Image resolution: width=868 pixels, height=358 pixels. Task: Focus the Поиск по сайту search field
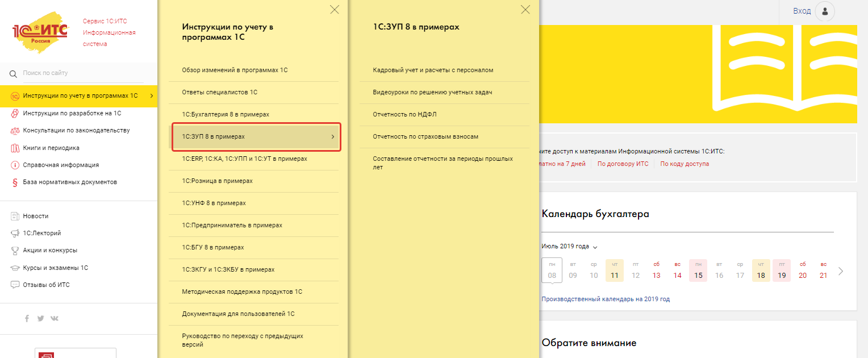pyautogui.click(x=82, y=73)
